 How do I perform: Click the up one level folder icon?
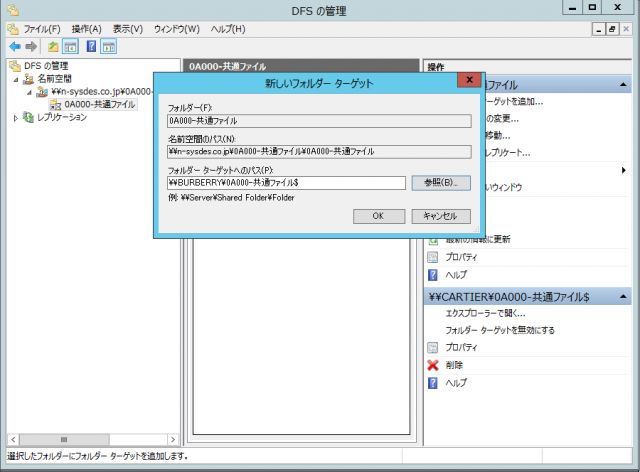pos(53,47)
